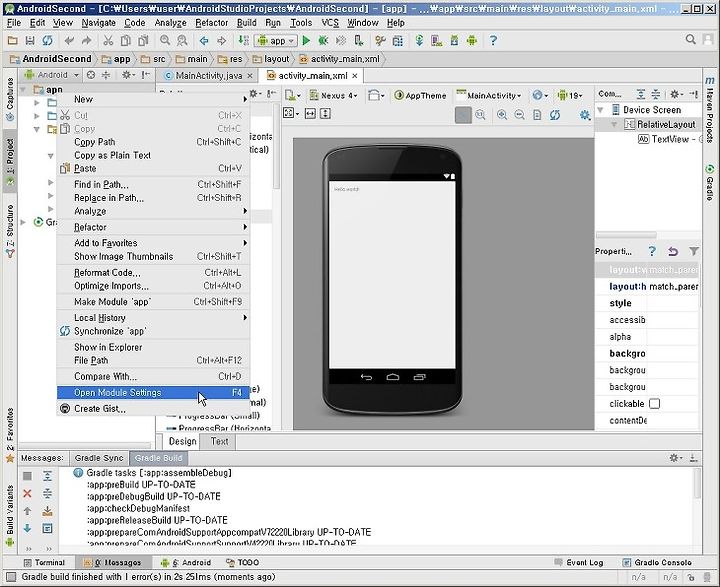Click the Messages panel vertical scrollbar
This screenshot has height=587, width=720.
pos(698,483)
